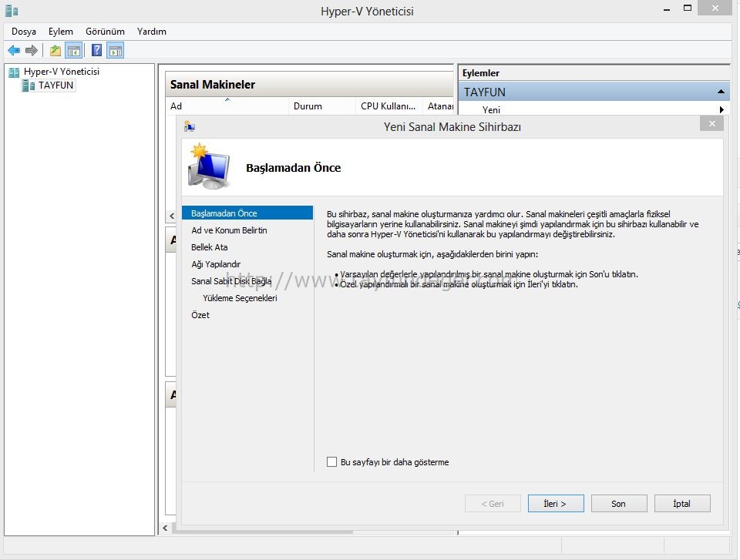Select Hyper-V Yöneticisi tree root
Viewport: 740px width, 560px height.
pyautogui.click(x=62, y=72)
